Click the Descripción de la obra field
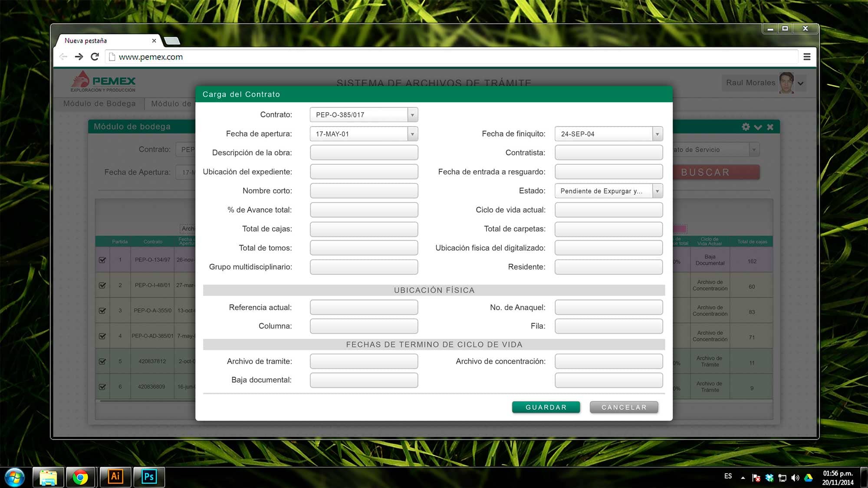Screen dimensions: 868x488 (x=364, y=153)
